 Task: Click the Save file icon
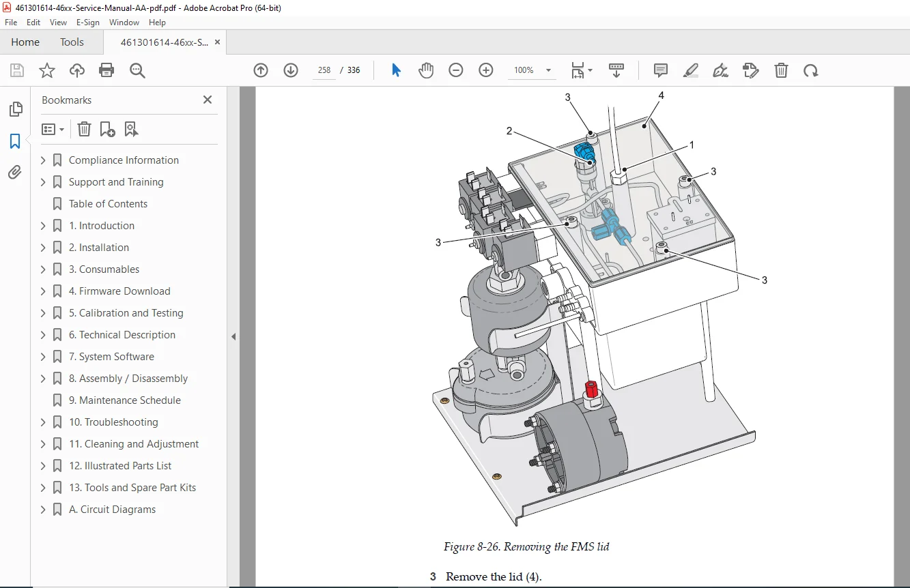coord(17,70)
